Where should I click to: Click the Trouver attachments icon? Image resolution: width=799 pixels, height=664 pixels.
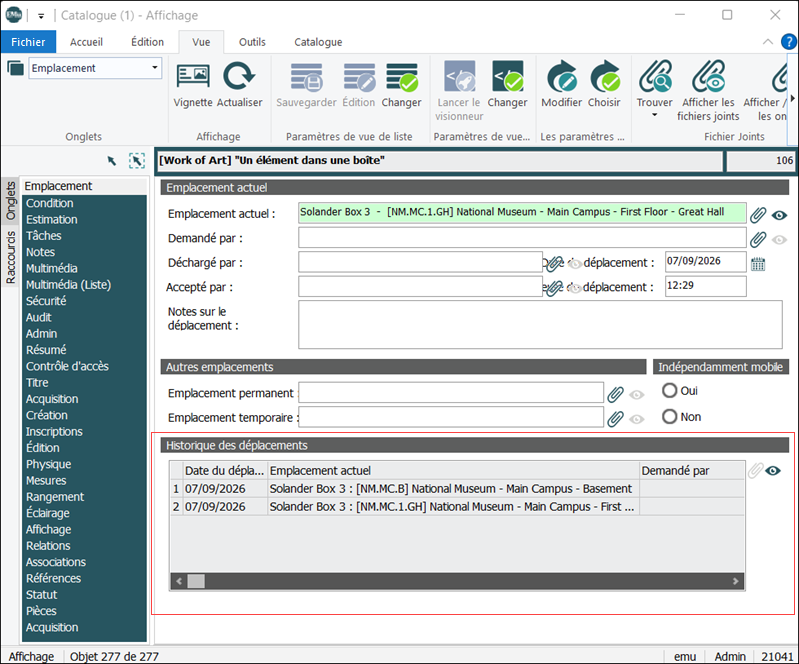[655, 76]
